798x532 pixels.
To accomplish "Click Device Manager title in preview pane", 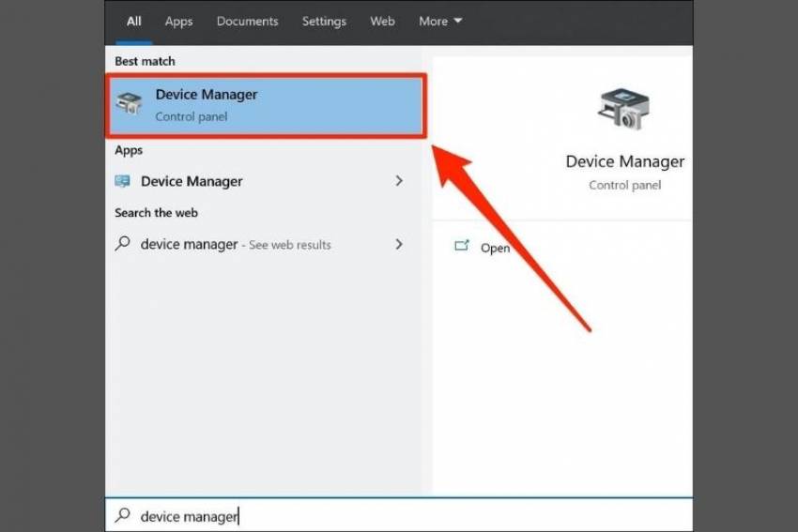I will pos(625,161).
